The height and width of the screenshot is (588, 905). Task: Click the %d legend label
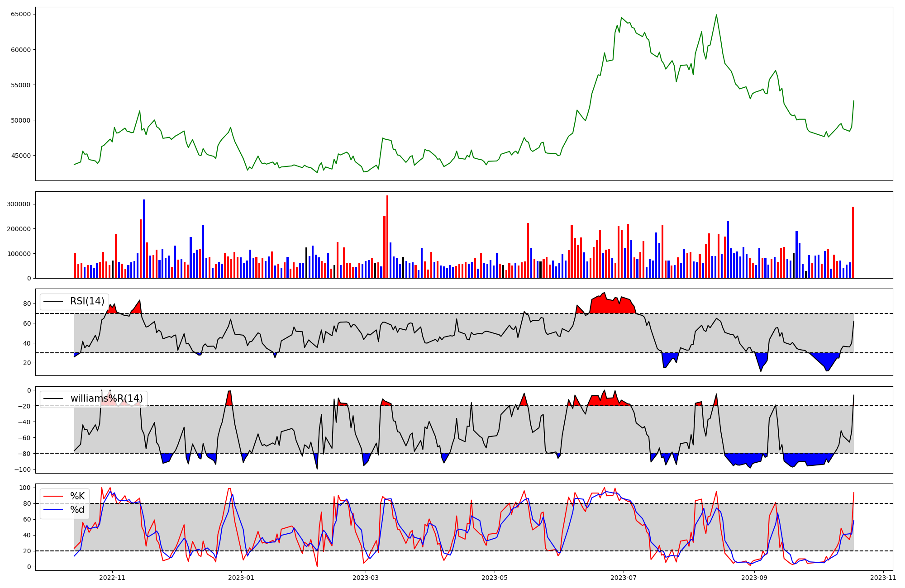77,510
